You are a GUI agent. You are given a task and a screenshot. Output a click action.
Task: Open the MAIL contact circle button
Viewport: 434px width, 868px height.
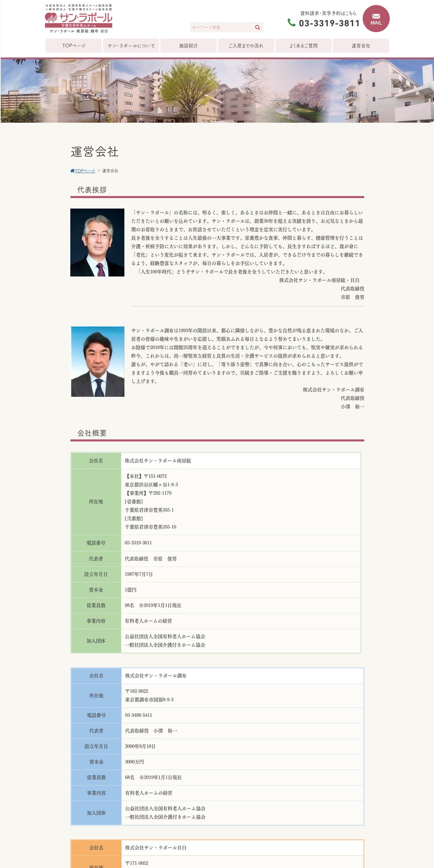point(376,19)
